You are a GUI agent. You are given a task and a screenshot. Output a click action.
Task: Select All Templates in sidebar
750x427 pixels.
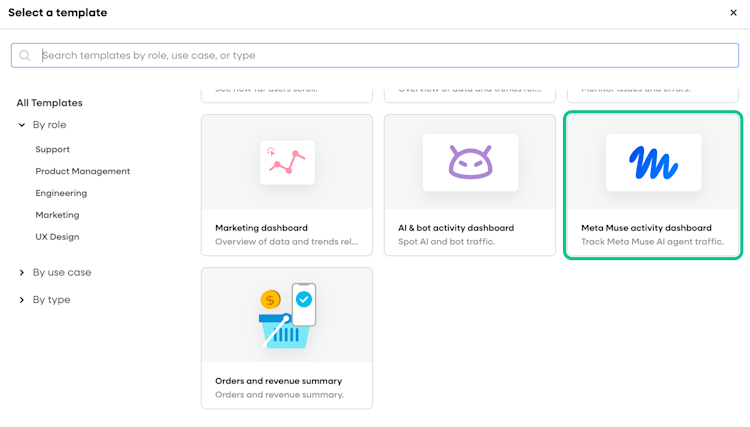coord(49,103)
